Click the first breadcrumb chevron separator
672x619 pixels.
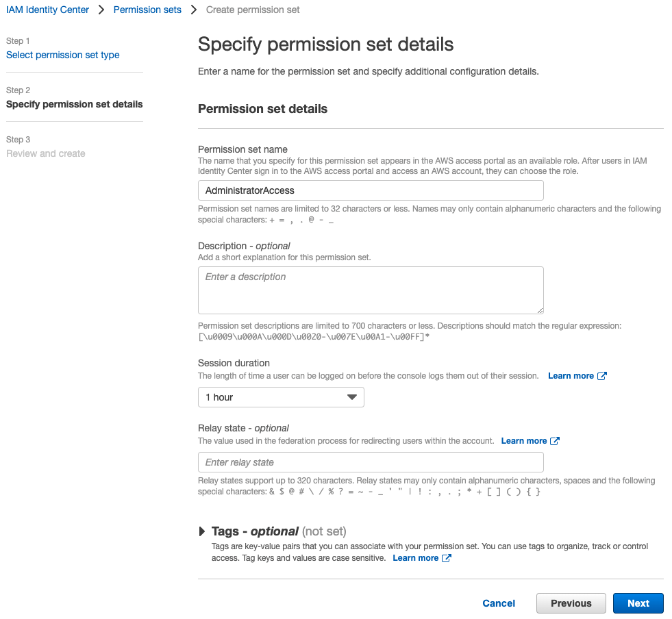pyautogui.click(x=101, y=10)
